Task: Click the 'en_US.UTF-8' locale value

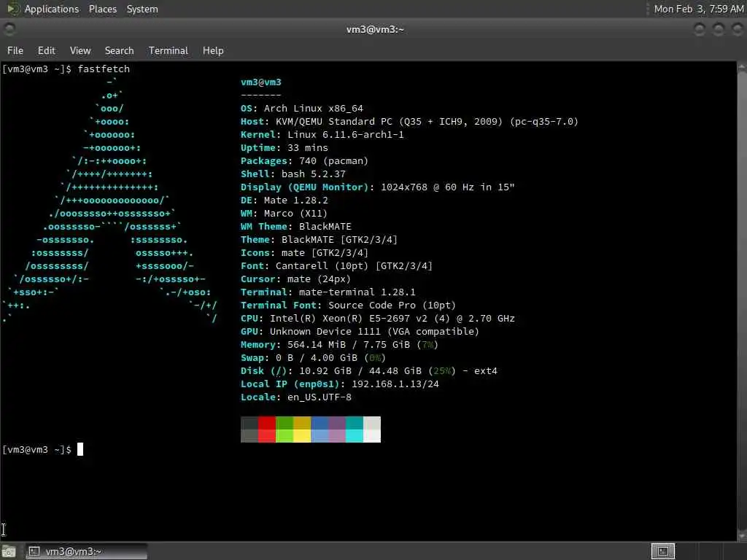Action: 320,397
